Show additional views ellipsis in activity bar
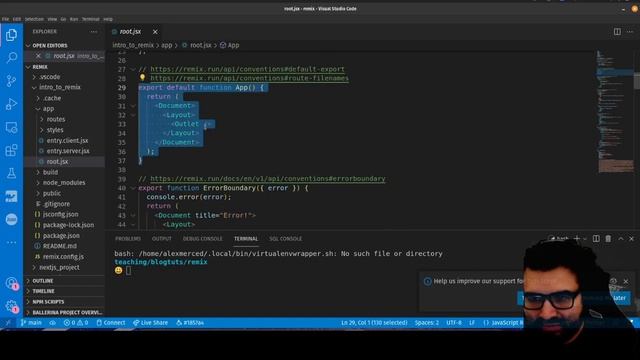Image resolution: width=640 pixels, height=360 pixels. [11, 242]
